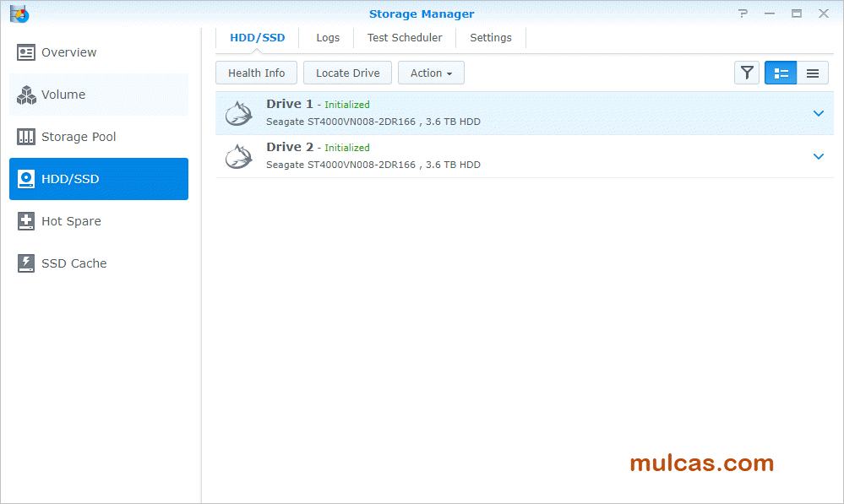844x504 pixels.
Task: Click the Storage Pool icon
Action: click(26, 137)
